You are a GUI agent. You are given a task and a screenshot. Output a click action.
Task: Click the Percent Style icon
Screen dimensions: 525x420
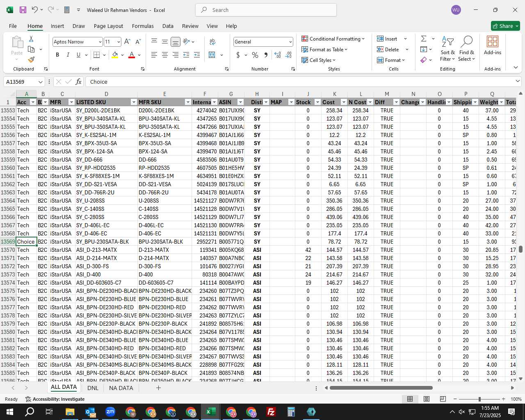click(x=255, y=55)
